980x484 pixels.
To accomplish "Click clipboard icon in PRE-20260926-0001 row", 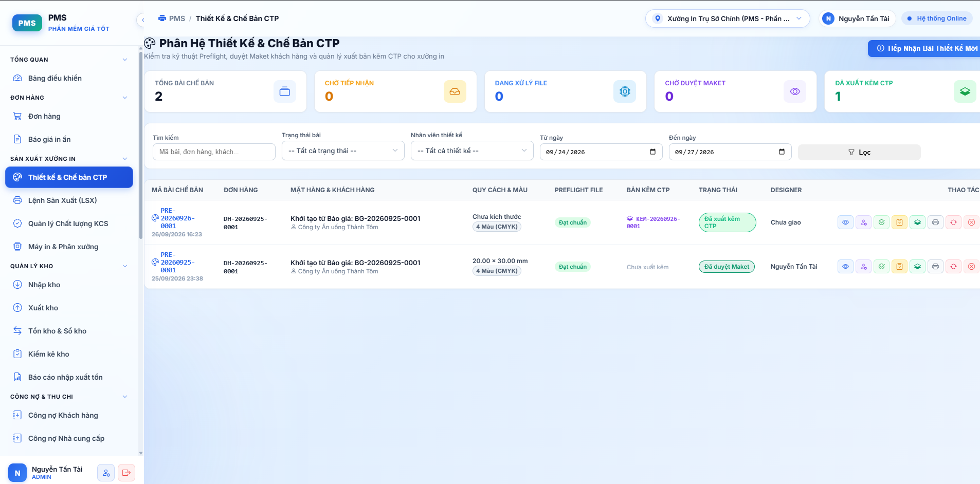I will tap(899, 222).
